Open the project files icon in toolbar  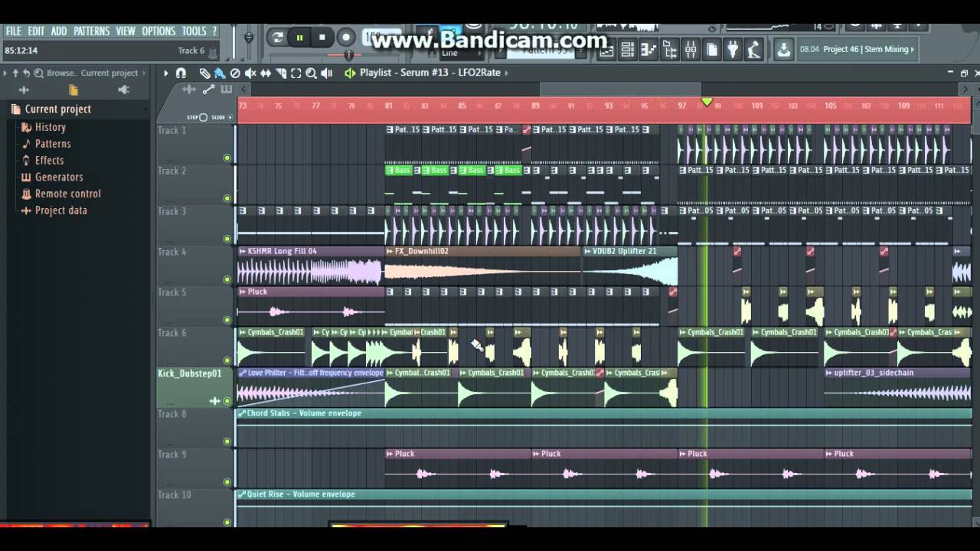[x=712, y=51]
